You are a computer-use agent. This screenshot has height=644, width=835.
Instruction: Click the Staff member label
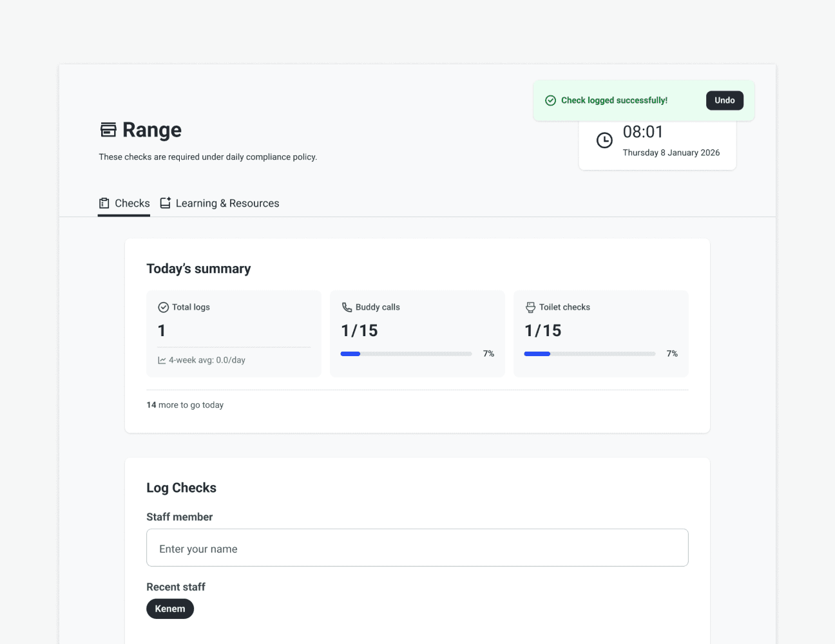179,517
